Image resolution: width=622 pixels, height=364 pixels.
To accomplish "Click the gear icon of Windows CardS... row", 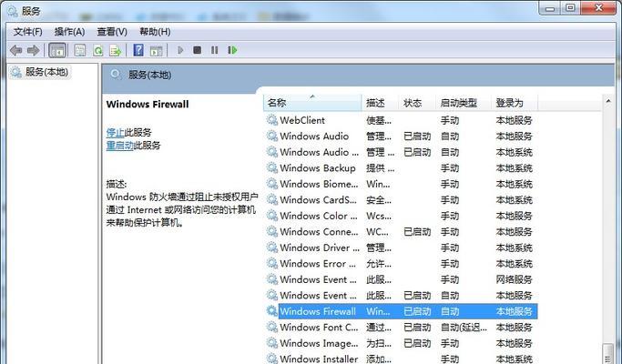I will [x=272, y=199].
